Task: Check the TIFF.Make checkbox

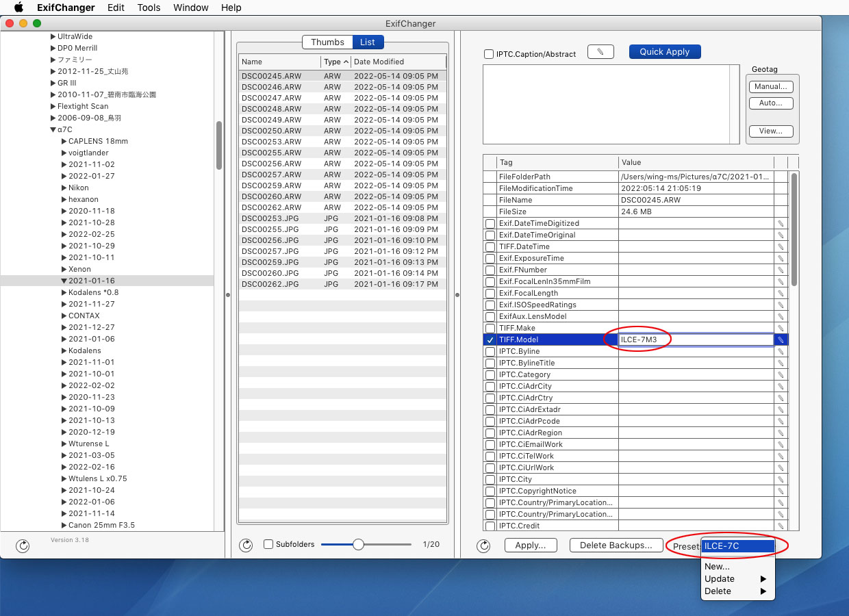Action: (490, 328)
